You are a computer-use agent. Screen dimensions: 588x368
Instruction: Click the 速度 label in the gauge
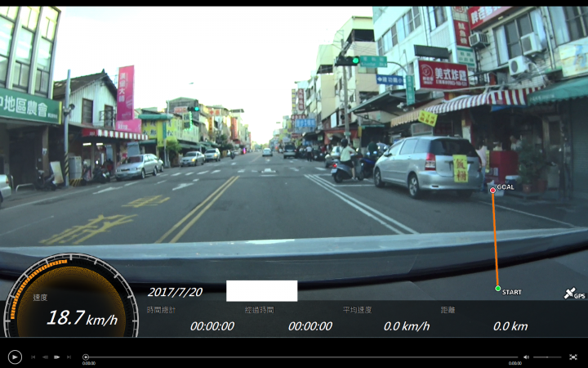tap(40, 298)
